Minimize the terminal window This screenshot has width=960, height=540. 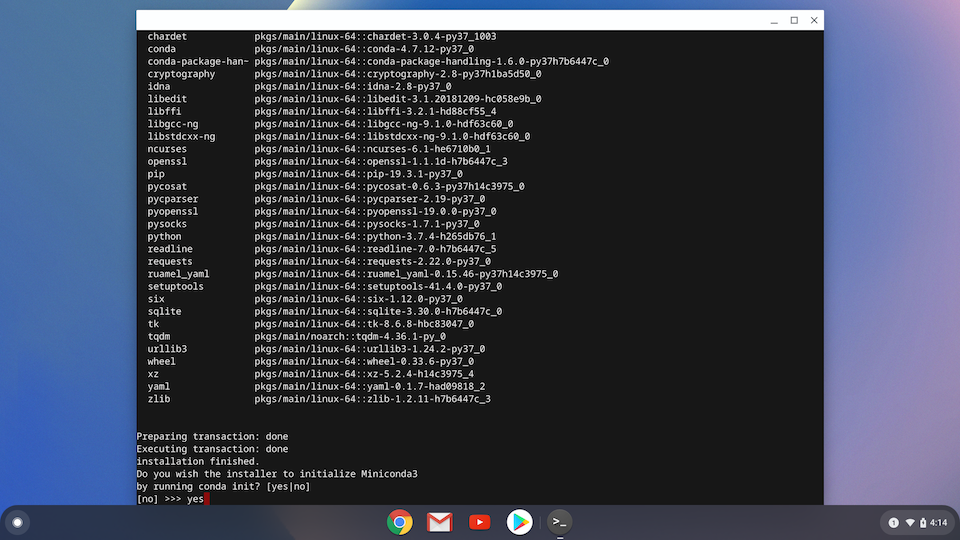(774, 21)
